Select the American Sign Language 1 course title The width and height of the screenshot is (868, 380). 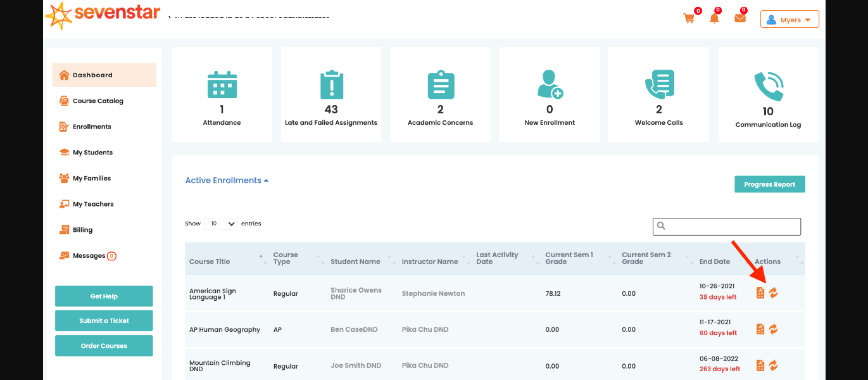(213, 294)
